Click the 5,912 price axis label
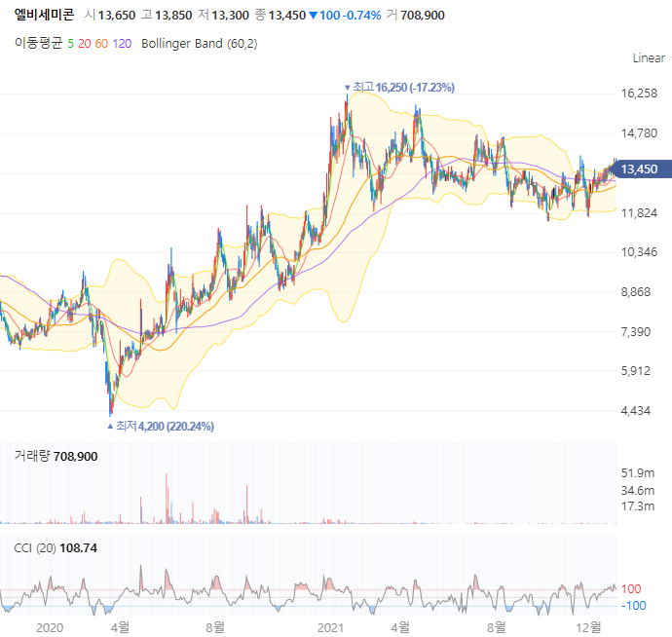Image resolution: width=672 pixels, height=637 pixels. pos(636,371)
